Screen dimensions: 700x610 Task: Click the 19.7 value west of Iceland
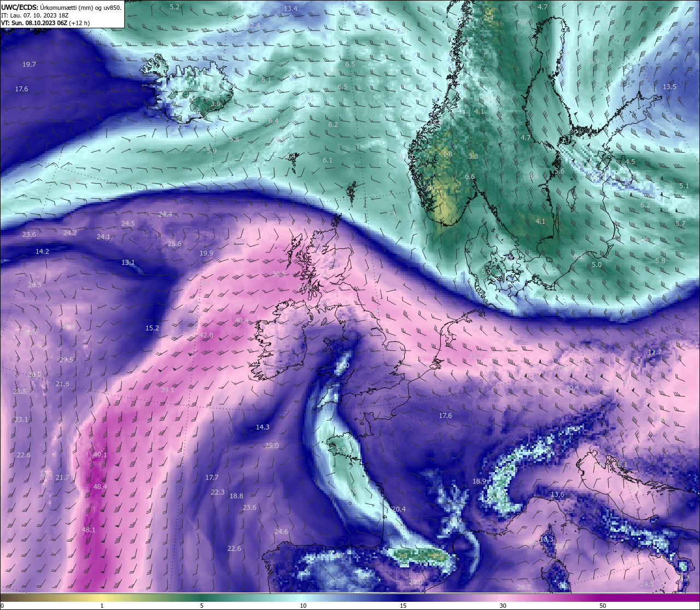pos(29,65)
